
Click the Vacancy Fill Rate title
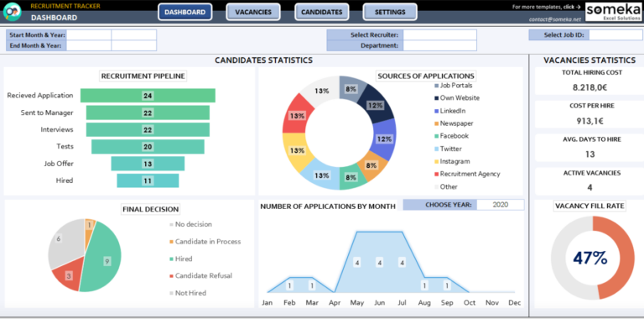(x=589, y=207)
